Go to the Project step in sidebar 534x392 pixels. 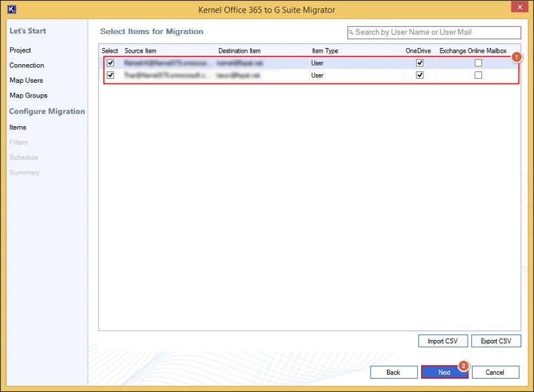click(20, 50)
